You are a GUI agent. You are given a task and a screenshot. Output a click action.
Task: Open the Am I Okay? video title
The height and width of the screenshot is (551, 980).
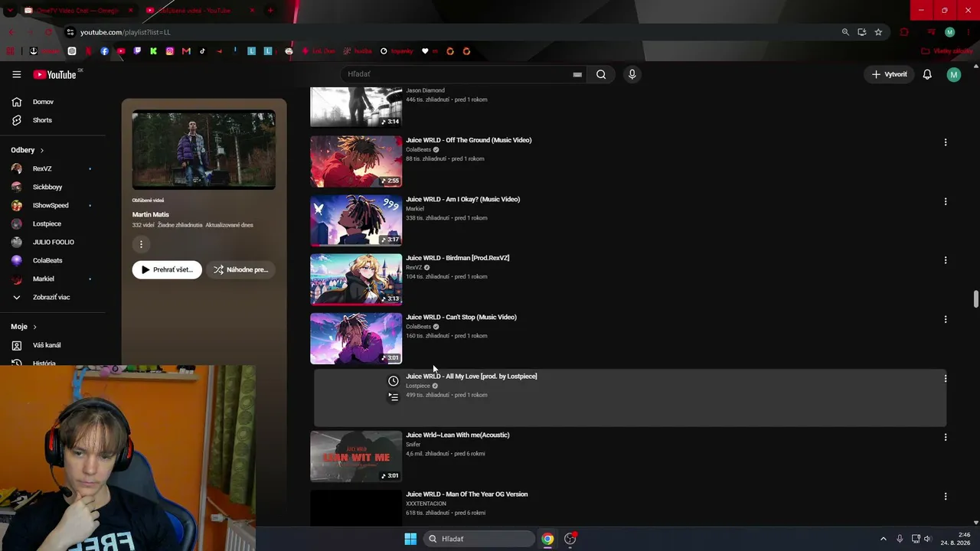tap(463, 199)
